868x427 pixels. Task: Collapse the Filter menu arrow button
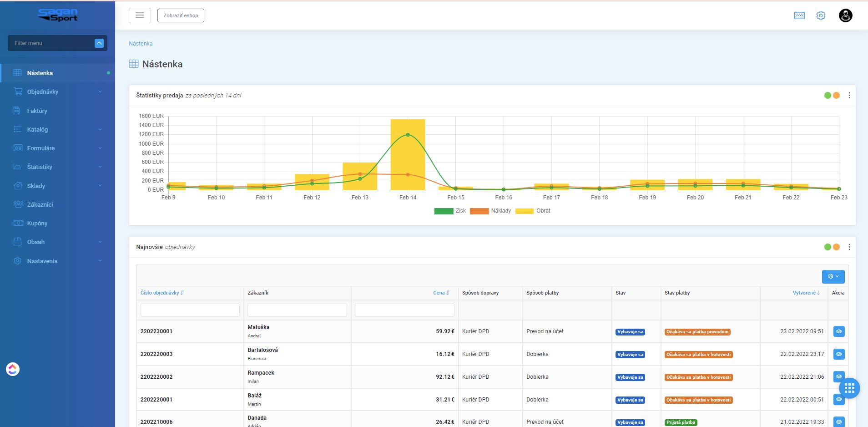99,43
